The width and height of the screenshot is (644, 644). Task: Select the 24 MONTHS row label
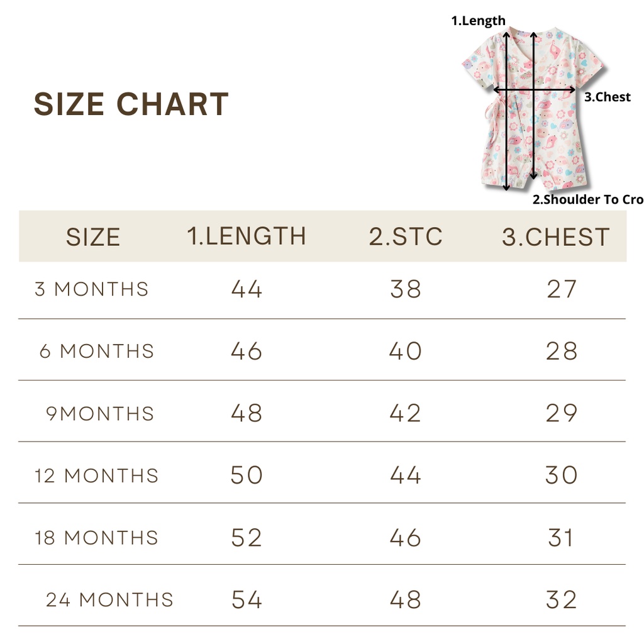point(109,599)
